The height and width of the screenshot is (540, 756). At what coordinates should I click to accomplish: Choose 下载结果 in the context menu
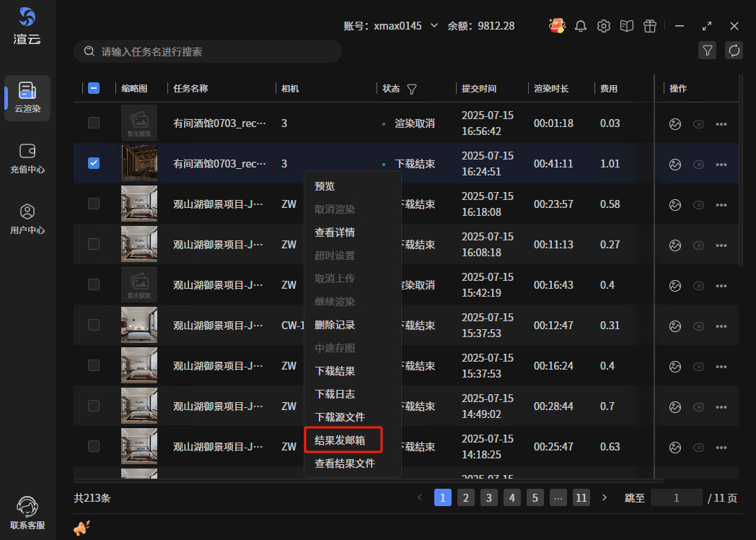coord(335,371)
